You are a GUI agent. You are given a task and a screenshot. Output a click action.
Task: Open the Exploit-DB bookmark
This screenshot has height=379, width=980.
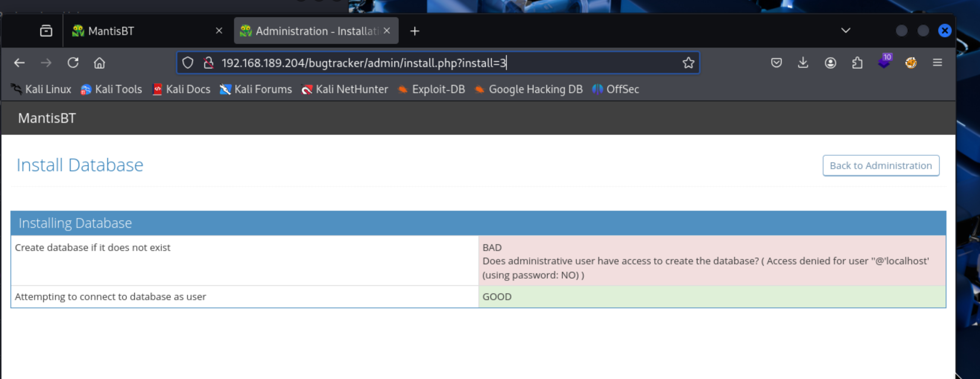click(x=431, y=89)
